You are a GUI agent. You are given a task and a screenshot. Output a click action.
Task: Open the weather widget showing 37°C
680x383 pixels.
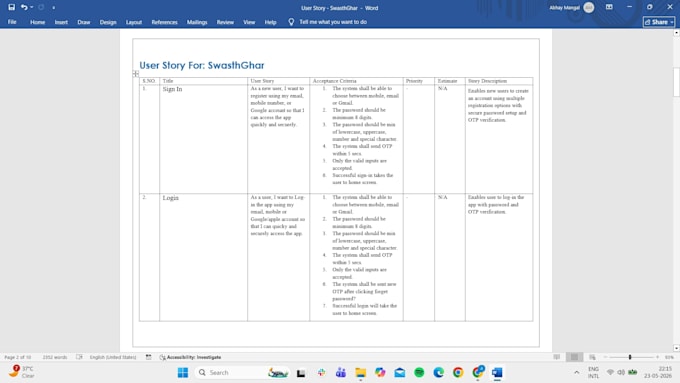point(22,372)
